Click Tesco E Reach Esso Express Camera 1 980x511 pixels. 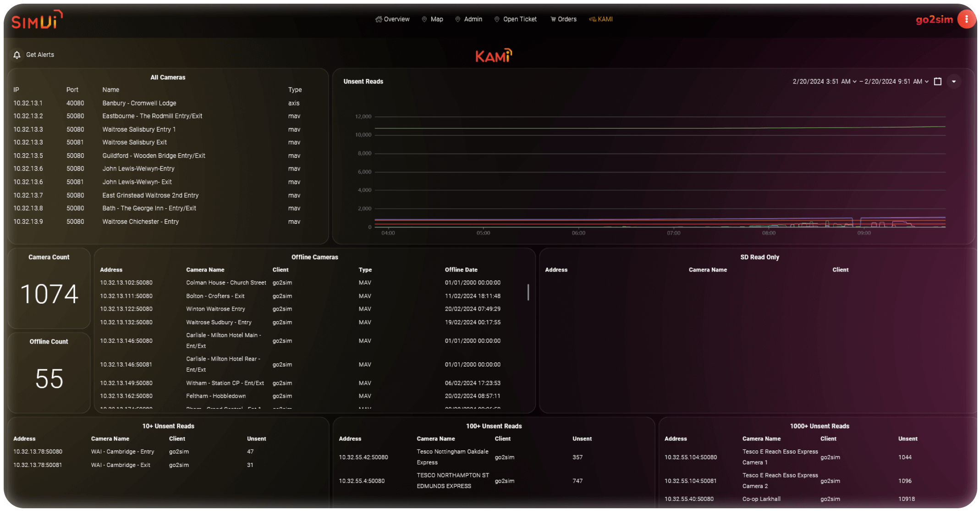[780, 457]
